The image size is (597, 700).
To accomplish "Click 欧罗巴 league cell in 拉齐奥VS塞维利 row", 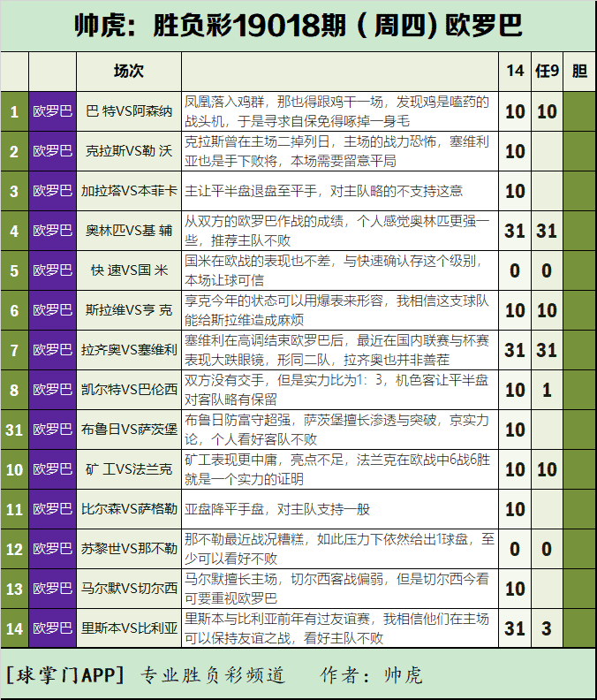I will pos(53,349).
